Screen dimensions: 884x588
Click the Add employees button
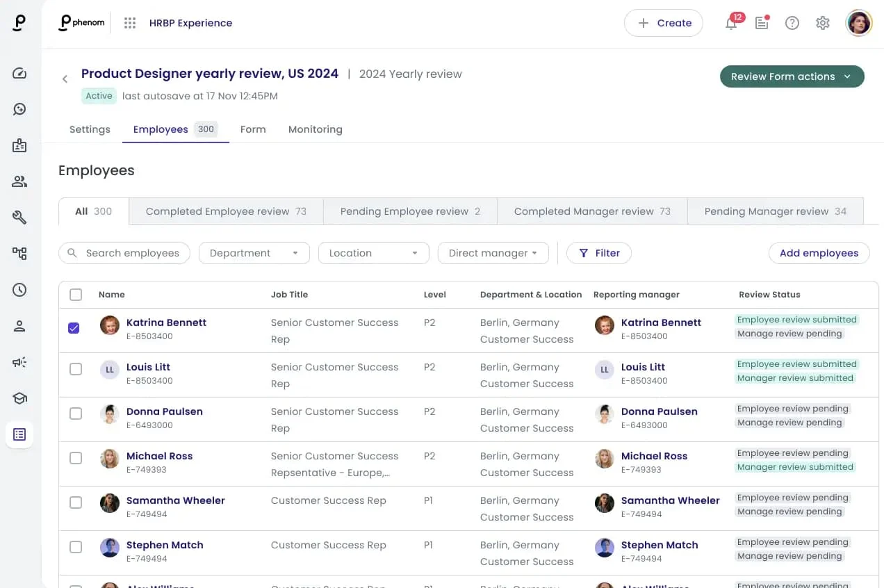[819, 253]
